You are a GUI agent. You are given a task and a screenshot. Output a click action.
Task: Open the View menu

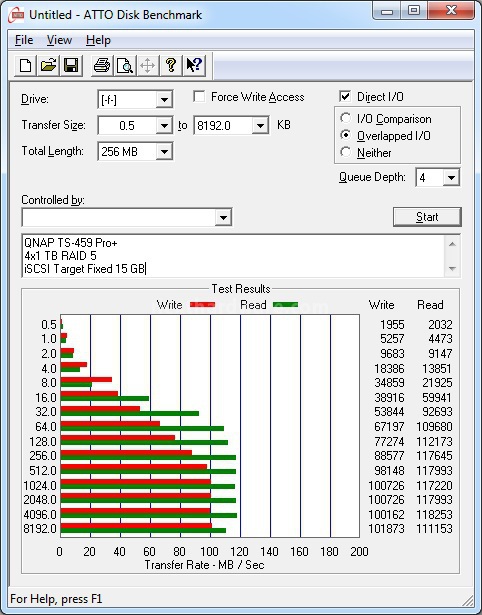click(59, 40)
